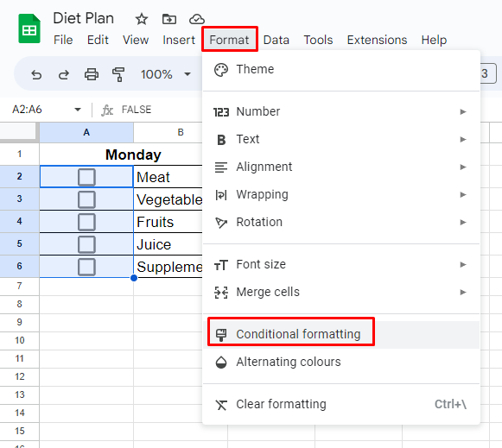Open the View menu

click(136, 40)
